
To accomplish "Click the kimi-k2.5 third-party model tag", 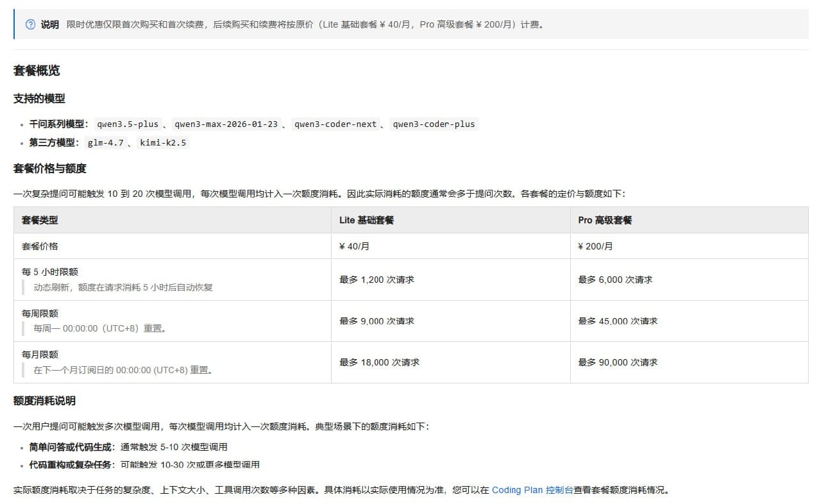I will click(x=163, y=142).
